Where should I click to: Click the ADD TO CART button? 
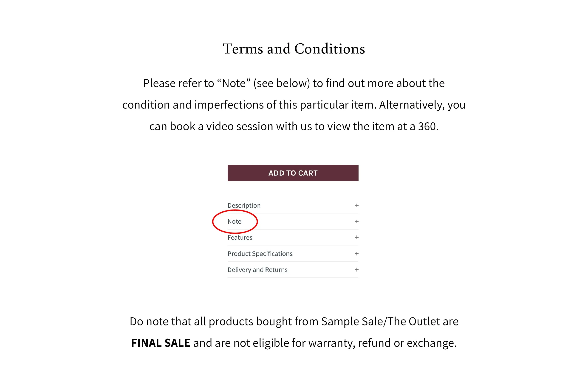[x=293, y=173]
